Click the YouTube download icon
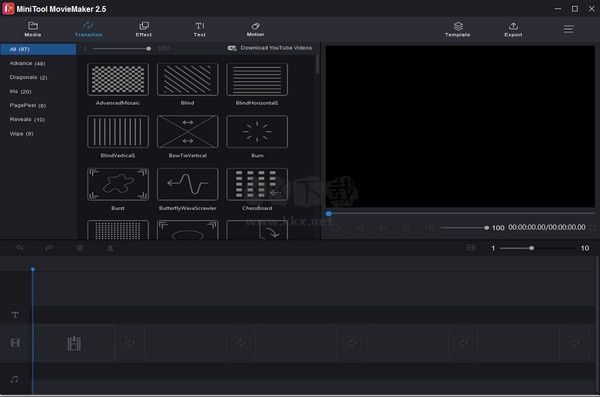 click(232, 48)
